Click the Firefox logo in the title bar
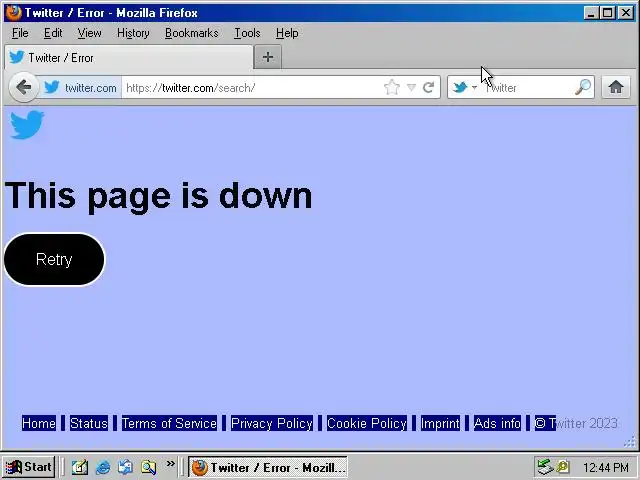The height and width of the screenshot is (480, 640). [13, 12]
